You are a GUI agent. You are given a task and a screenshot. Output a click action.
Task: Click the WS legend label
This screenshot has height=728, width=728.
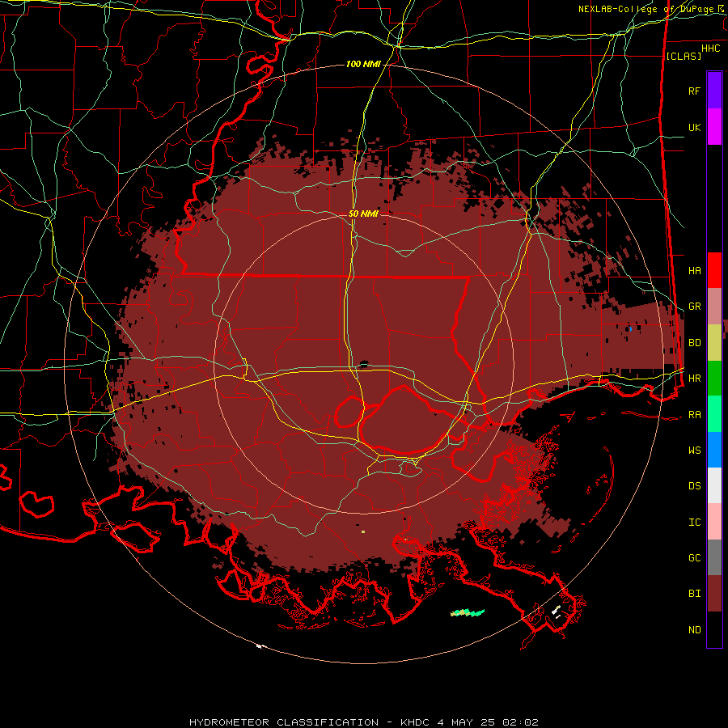point(694,450)
